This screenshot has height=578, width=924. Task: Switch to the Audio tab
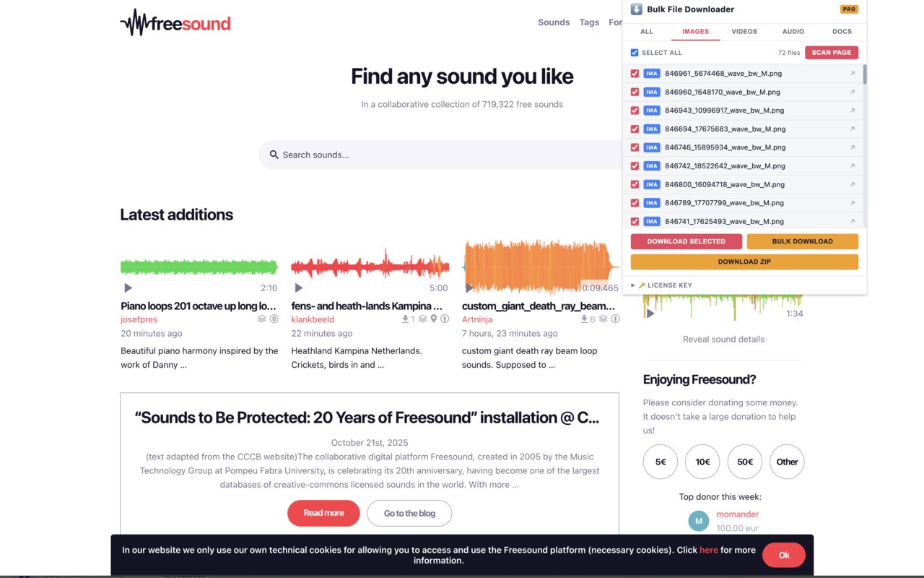[793, 32]
